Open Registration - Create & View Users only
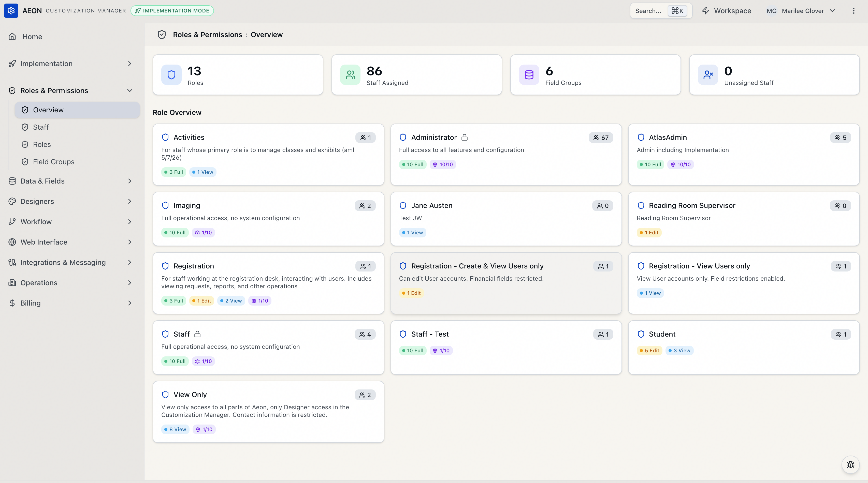This screenshot has width=868, height=483. [506, 283]
